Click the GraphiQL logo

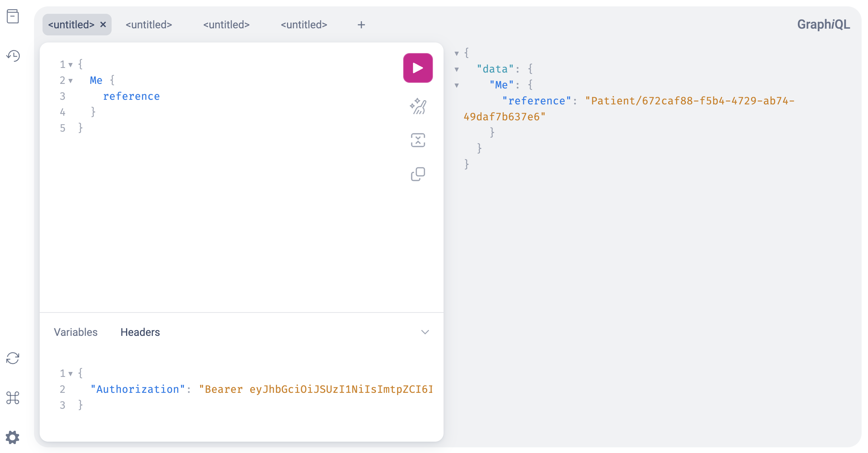[x=823, y=24]
